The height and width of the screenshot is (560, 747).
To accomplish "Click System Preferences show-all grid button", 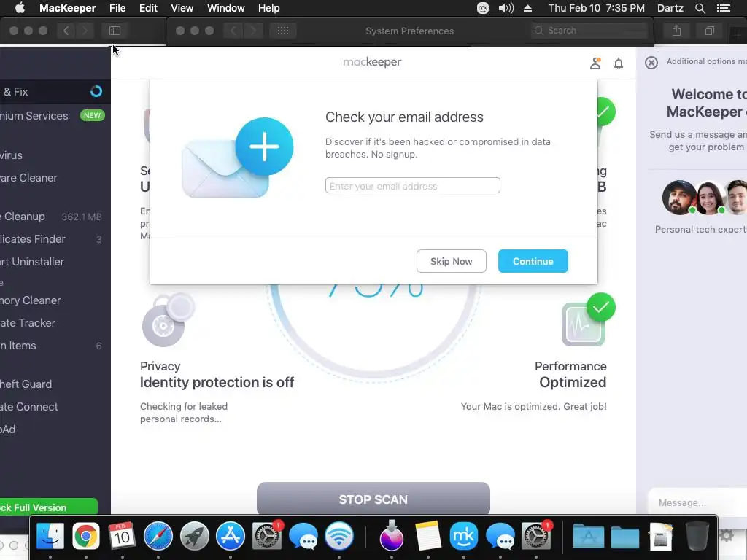I will tap(283, 31).
